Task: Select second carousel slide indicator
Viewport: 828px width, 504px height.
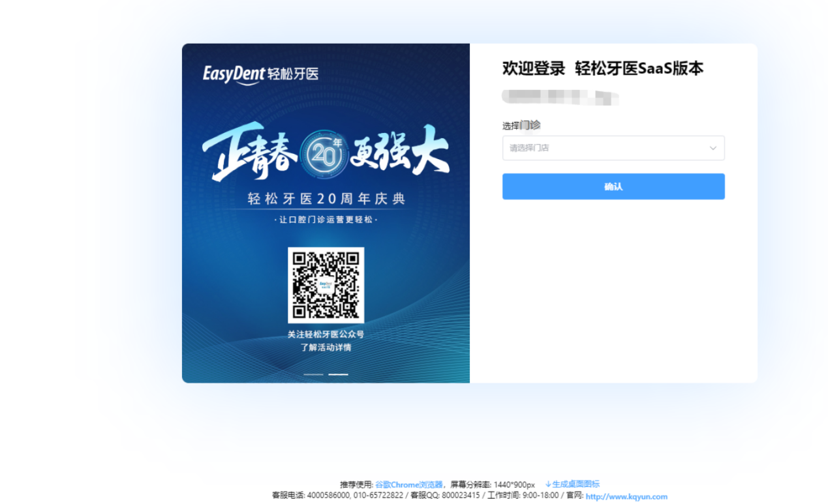Action: point(338,374)
